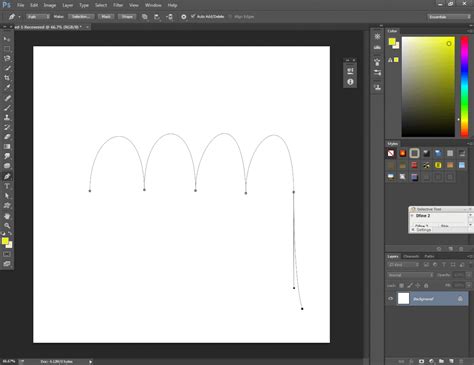Pick the Lasso tool
This screenshot has width=474, height=365.
tap(7, 58)
